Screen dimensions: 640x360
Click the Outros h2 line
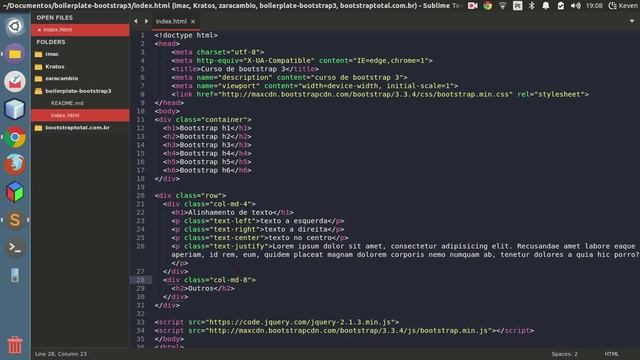[x=203, y=289]
